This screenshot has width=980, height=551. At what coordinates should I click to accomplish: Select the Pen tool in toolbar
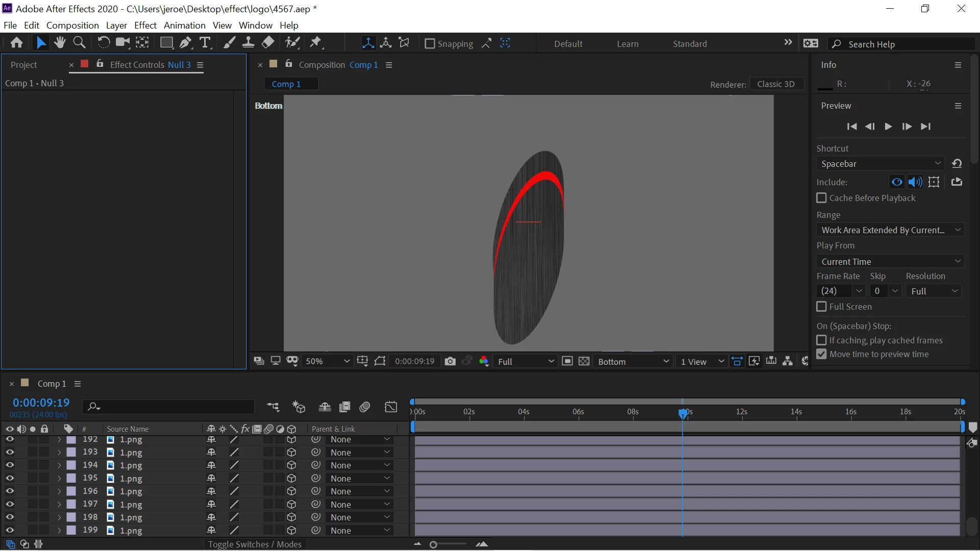[185, 43]
